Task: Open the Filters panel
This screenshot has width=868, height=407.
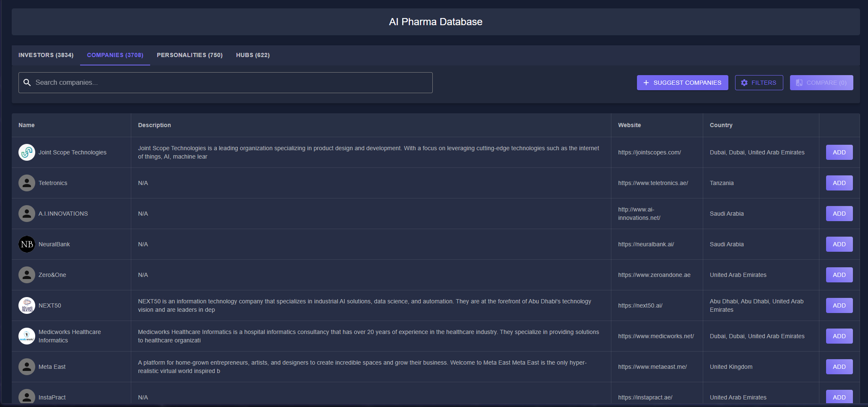Action: click(x=759, y=83)
